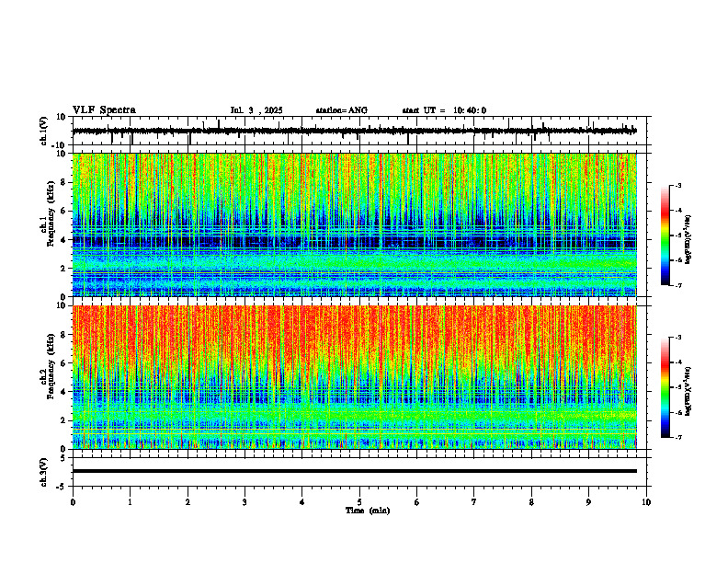Select the "start UT = 10:40:0" header text
The image size is (728, 563).
click(x=444, y=110)
